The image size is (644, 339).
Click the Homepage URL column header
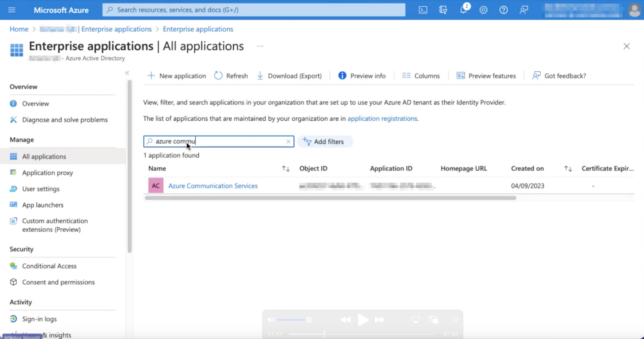pos(464,168)
